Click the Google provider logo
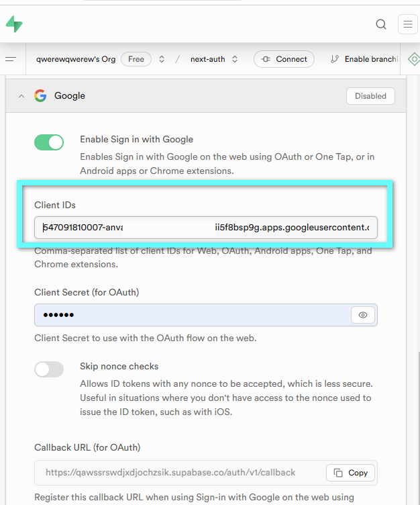420x505 pixels. (41, 96)
